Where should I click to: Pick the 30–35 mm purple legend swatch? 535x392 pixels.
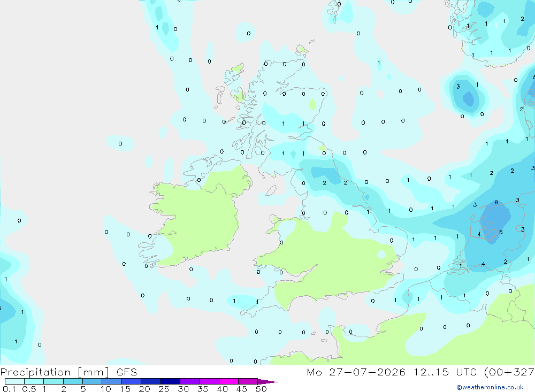coord(189,381)
